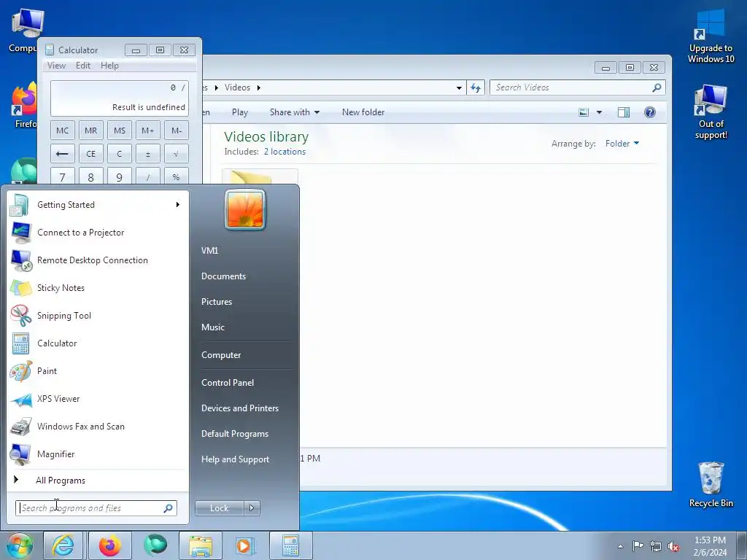Click the 2 locations link
Screen dimensions: 747x560
(285, 152)
